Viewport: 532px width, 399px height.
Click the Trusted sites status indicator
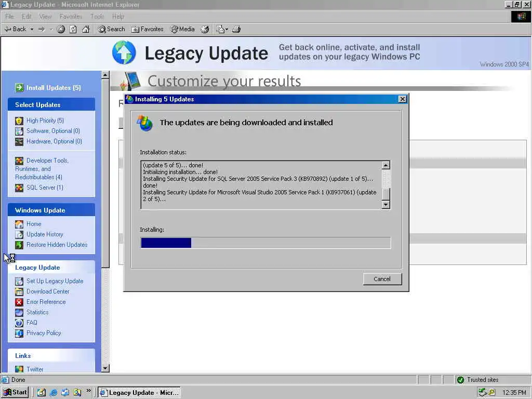(478, 380)
